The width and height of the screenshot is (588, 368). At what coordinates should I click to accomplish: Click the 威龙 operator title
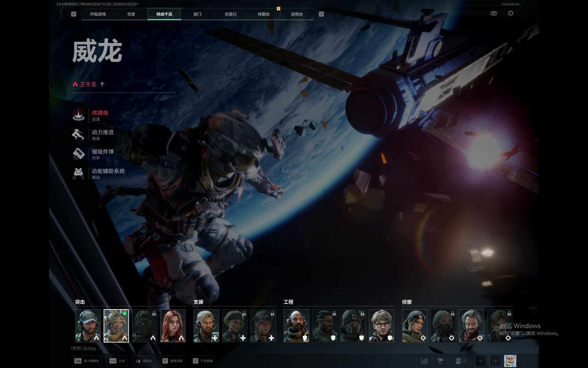[x=97, y=51]
